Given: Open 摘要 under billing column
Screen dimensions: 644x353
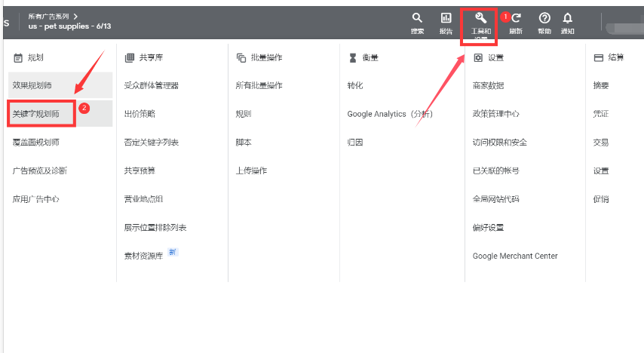Looking at the screenshot, I should (x=601, y=85).
